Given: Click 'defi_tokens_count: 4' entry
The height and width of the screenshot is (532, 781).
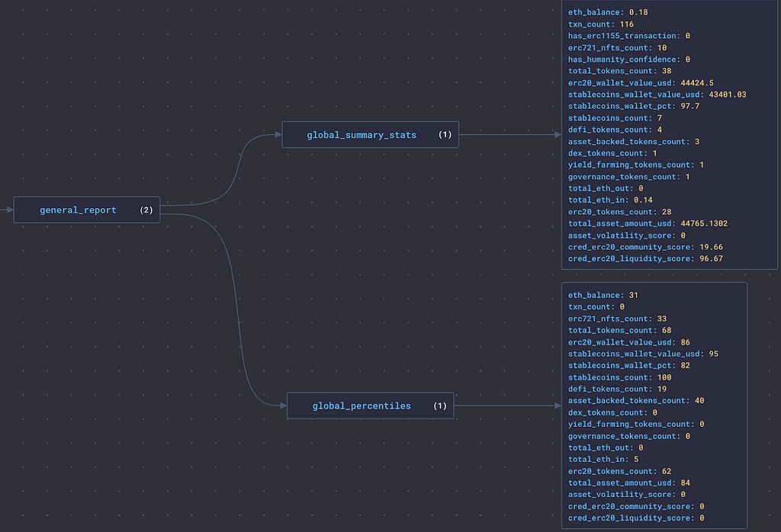Looking at the screenshot, I should [615, 130].
